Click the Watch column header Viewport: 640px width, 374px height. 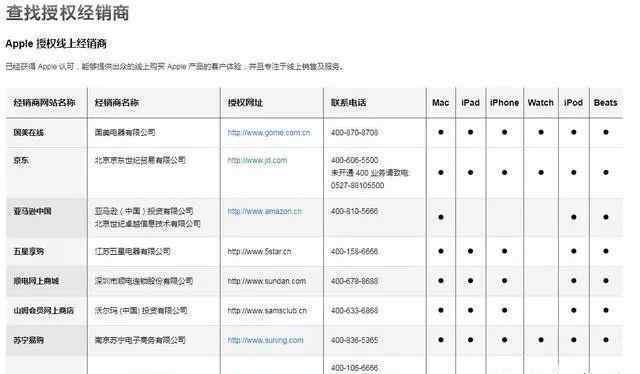coord(540,103)
